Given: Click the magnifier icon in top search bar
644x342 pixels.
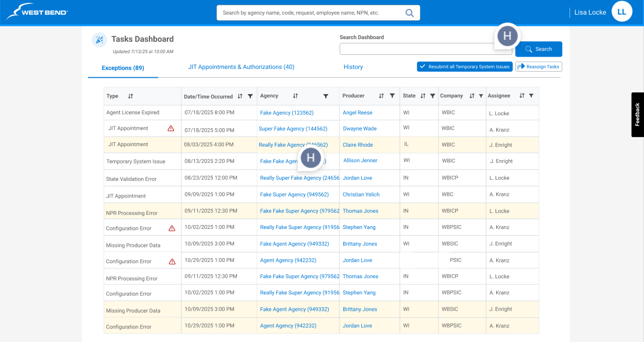Looking at the screenshot, I should pos(409,12).
